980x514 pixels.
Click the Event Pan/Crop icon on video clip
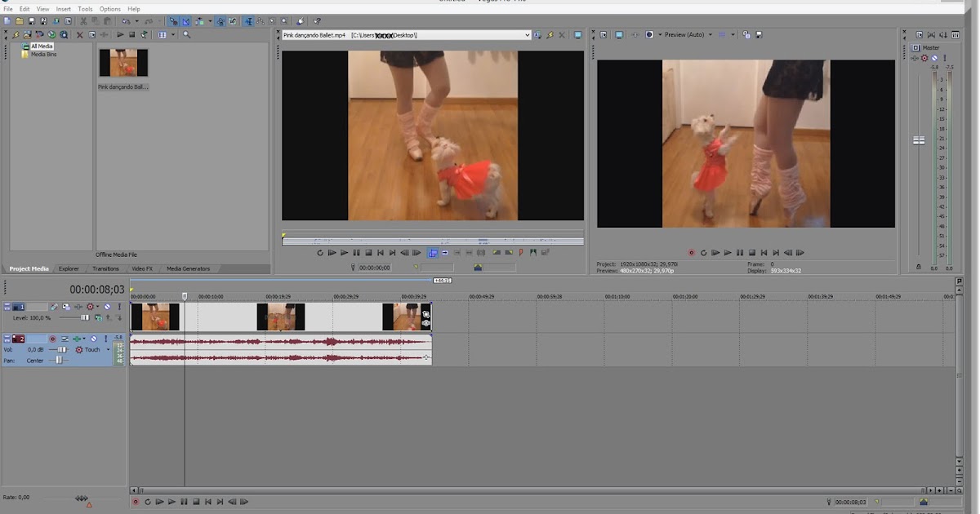(x=425, y=314)
